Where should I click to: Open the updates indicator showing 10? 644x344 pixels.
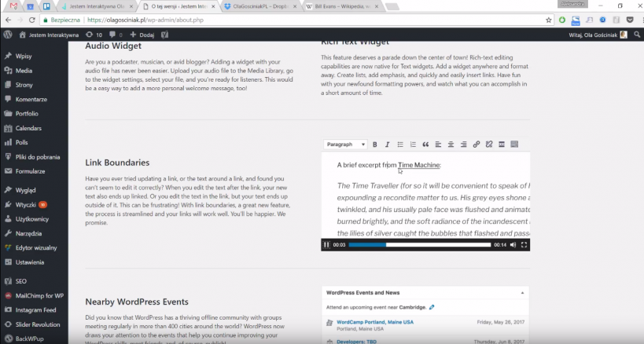94,35
